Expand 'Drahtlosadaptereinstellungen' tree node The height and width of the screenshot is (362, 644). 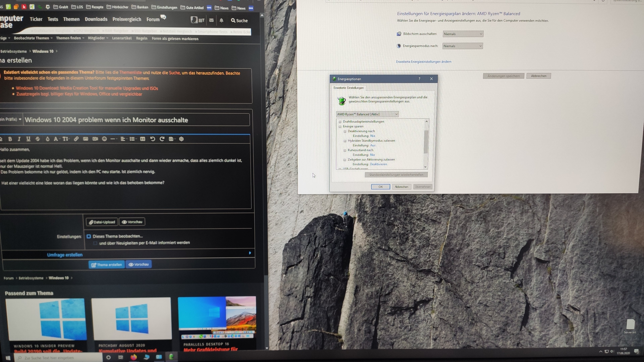(x=340, y=122)
